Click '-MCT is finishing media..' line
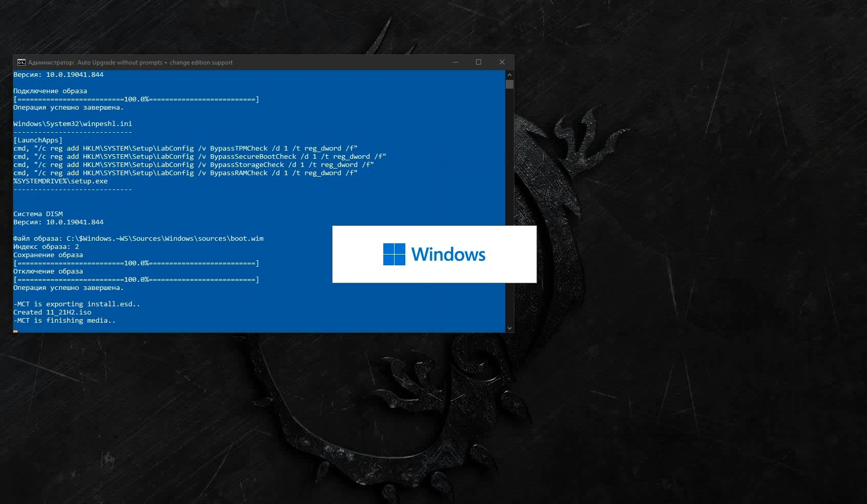Screen dimensions: 867x504 (x=65, y=321)
